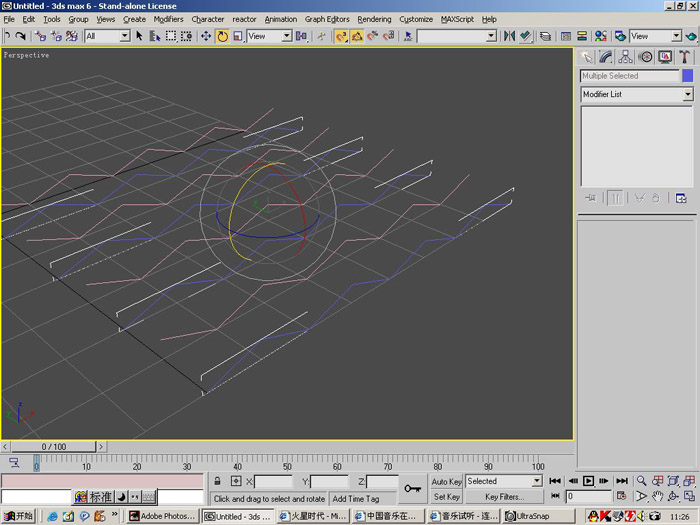The width and height of the screenshot is (700, 525).
Task: Open the reactor menu
Action: coord(244,19)
